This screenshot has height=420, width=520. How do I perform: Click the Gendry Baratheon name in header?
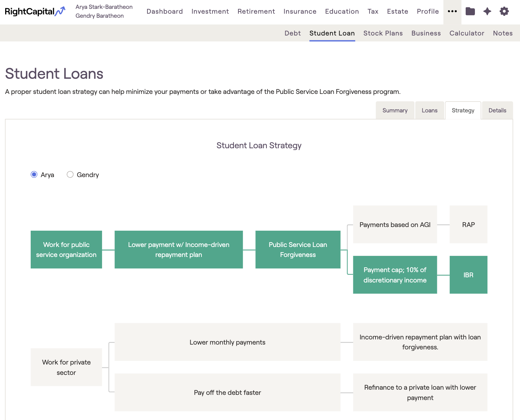tap(100, 16)
